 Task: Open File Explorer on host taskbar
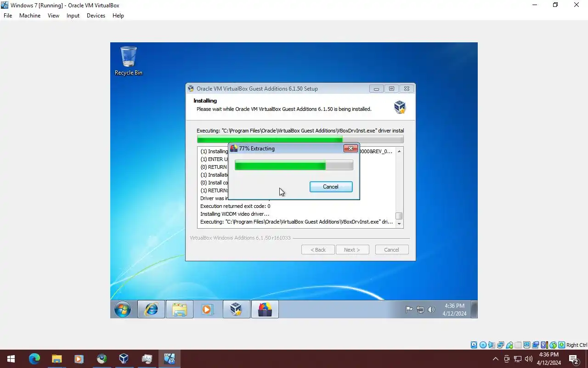click(x=57, y=359)
